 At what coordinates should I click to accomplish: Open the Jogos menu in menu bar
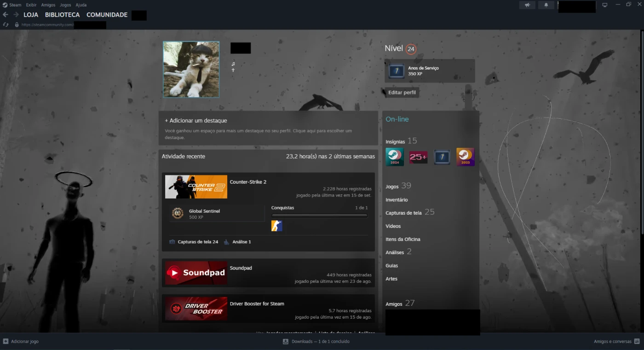[65, 5]
